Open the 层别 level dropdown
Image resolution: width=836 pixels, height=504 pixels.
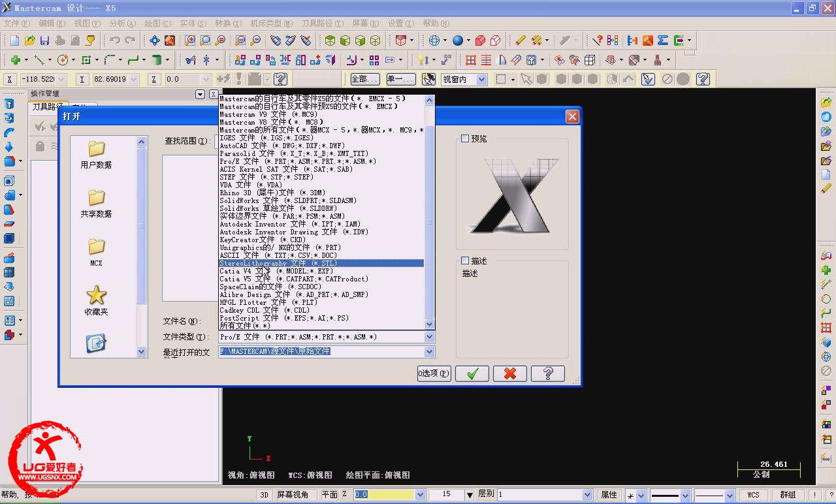(x=587, y=495)
